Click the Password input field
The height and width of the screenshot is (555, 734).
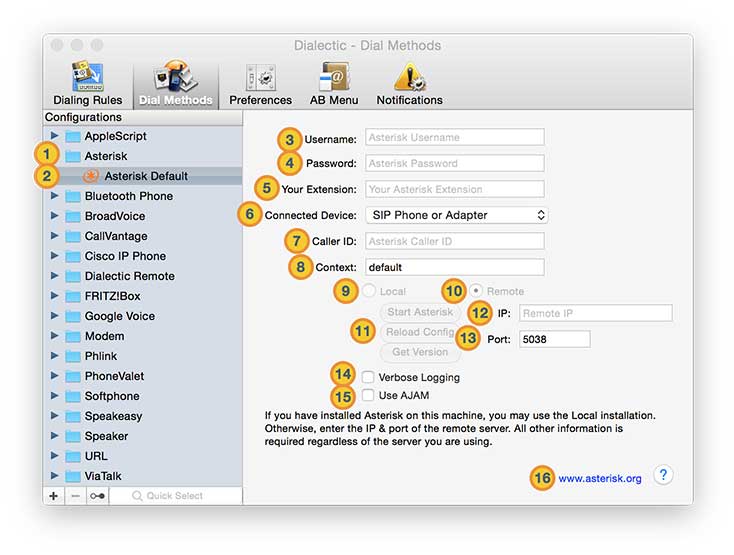[455, 163]
